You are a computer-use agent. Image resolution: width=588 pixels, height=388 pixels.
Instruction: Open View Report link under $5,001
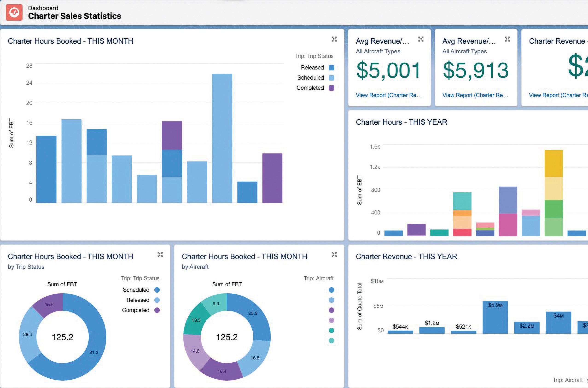[389, 95]
